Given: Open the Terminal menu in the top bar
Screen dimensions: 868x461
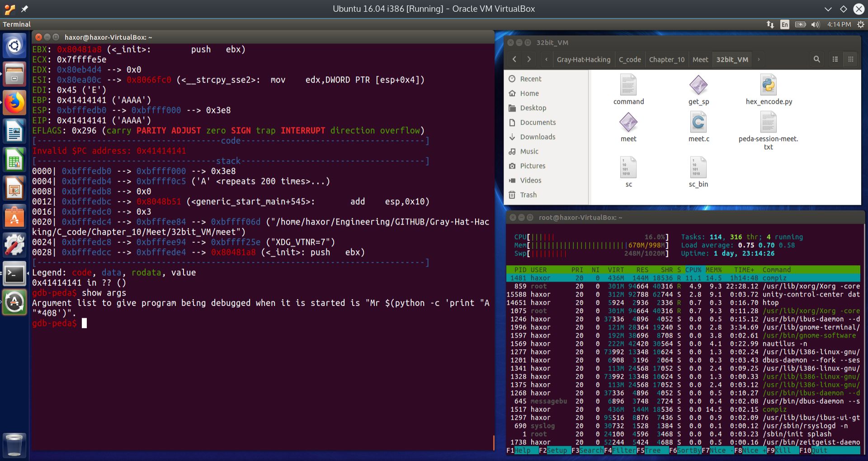Looking at the screenshot, I should coord(17,24).
